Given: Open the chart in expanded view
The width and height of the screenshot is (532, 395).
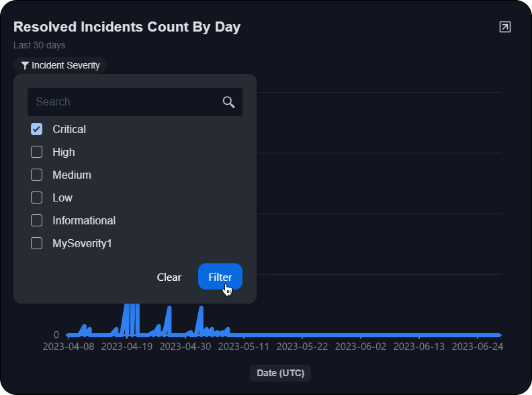Looking at the screenshot, I should click(x=504, y=27).
